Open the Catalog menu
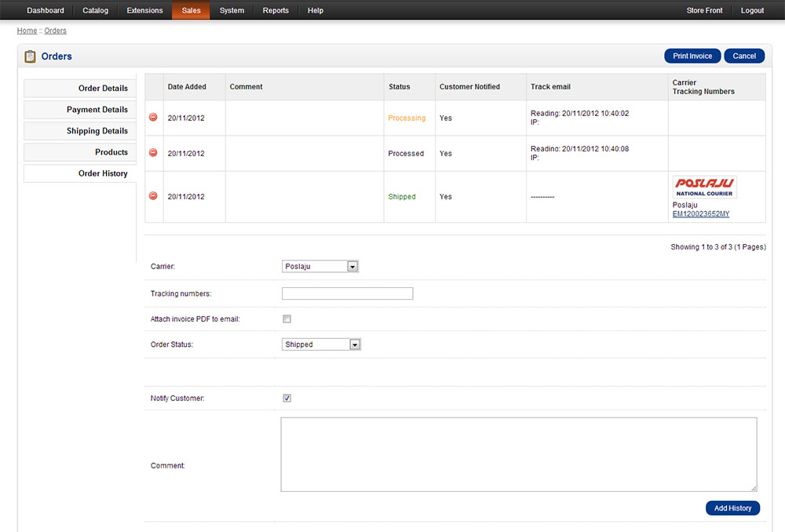Screen dimensions: 785x532 pos(95,10)
